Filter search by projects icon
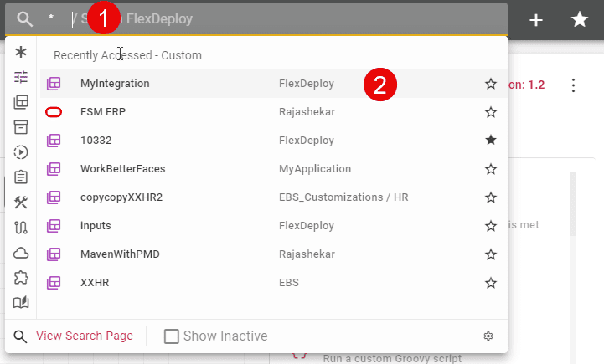The image size is (604, 364). tap(21, 102)
